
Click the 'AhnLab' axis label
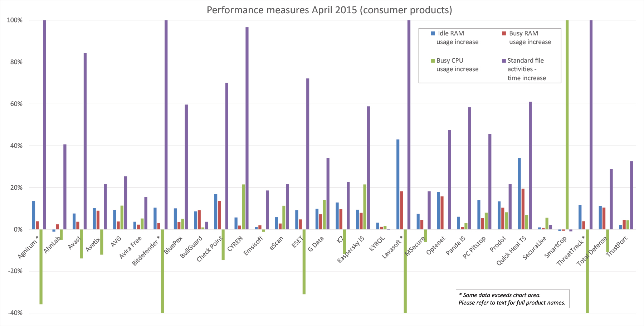tap(52, 245)
